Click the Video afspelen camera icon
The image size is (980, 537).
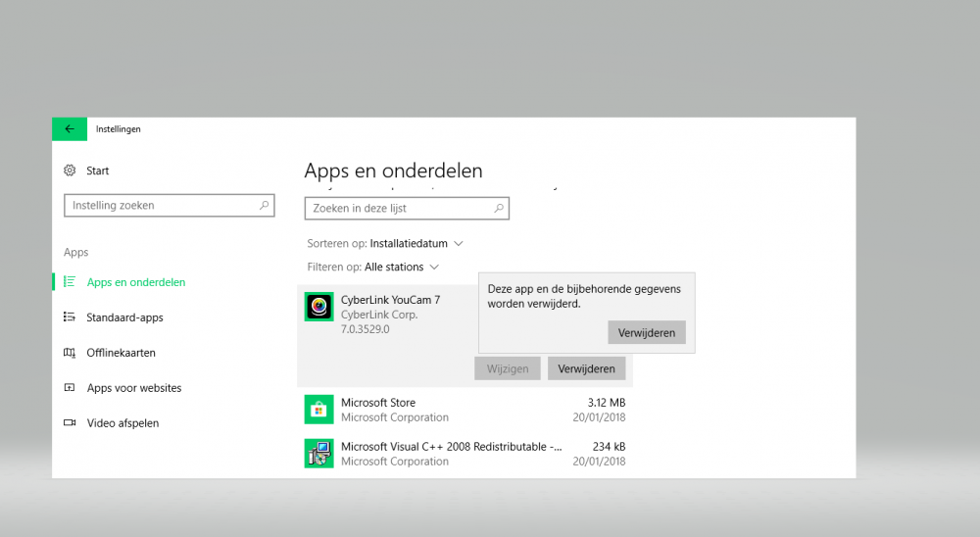point(70,422)
